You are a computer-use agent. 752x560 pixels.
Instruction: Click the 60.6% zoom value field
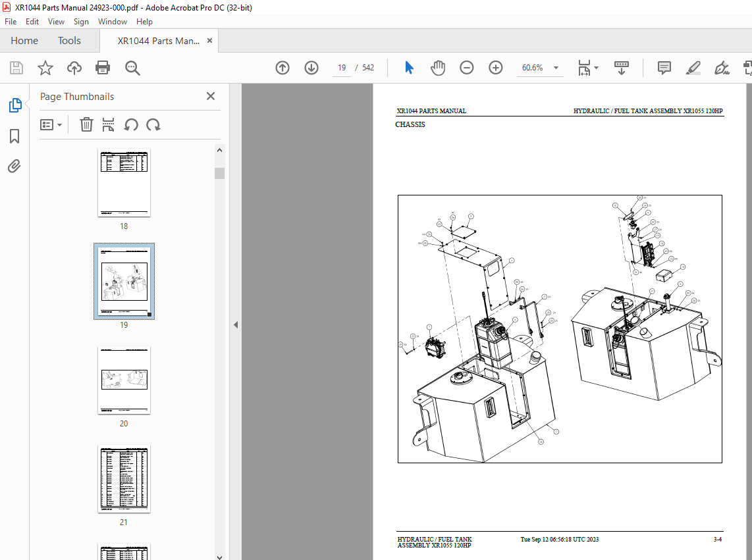pyautogui.click(x=532, y=68)
